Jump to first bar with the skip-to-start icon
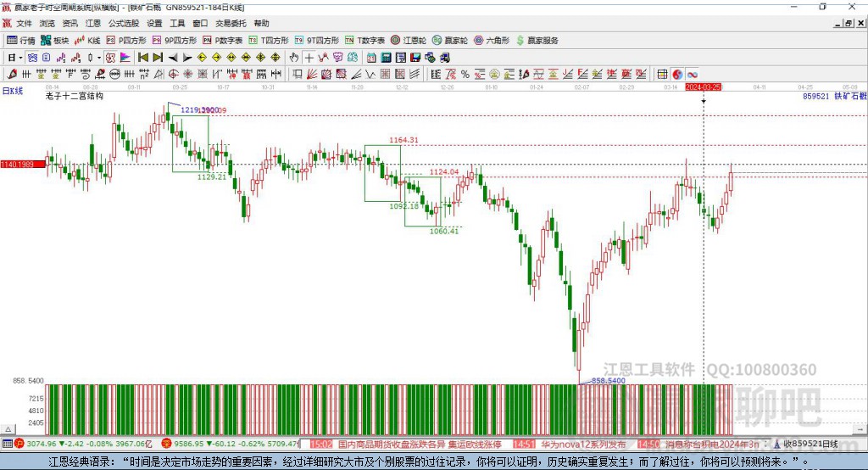Image resolution: width=868 pixels, height=470 pixels. coord(142,57)
